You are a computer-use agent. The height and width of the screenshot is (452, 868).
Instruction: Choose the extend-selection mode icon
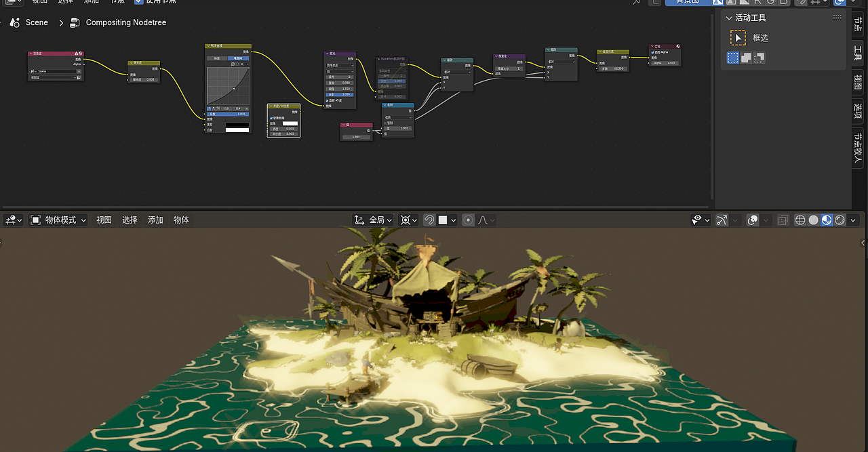point(746,58)
